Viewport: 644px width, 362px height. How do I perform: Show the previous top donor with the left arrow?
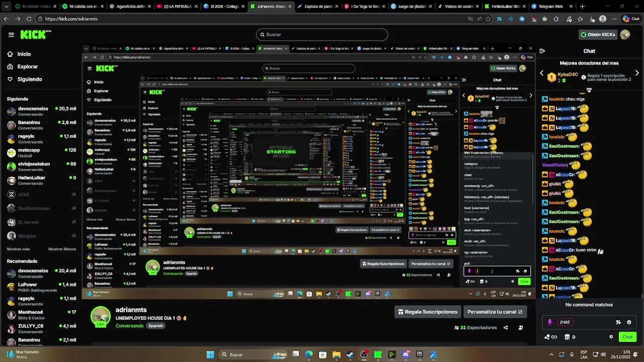(x=542, y=73)
